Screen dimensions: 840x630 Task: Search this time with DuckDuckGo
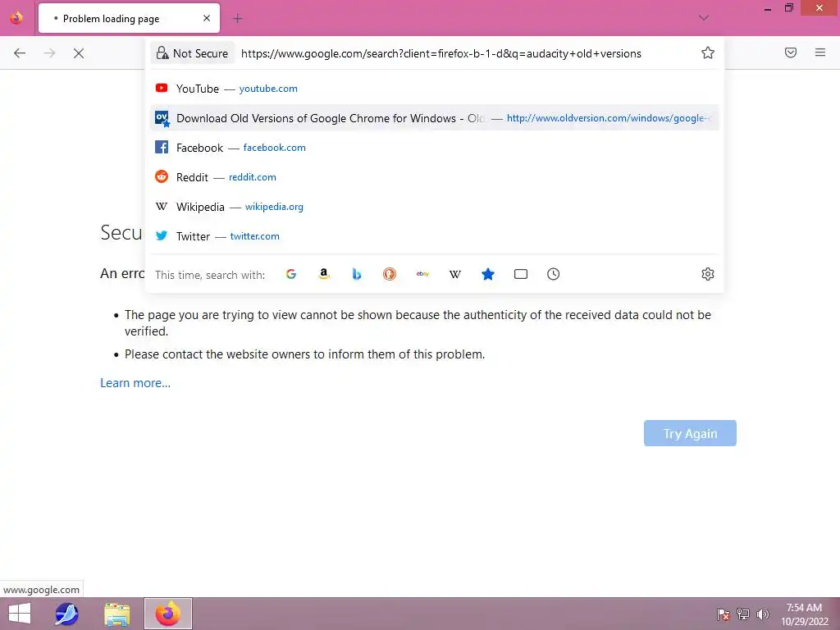pos(390,274)
